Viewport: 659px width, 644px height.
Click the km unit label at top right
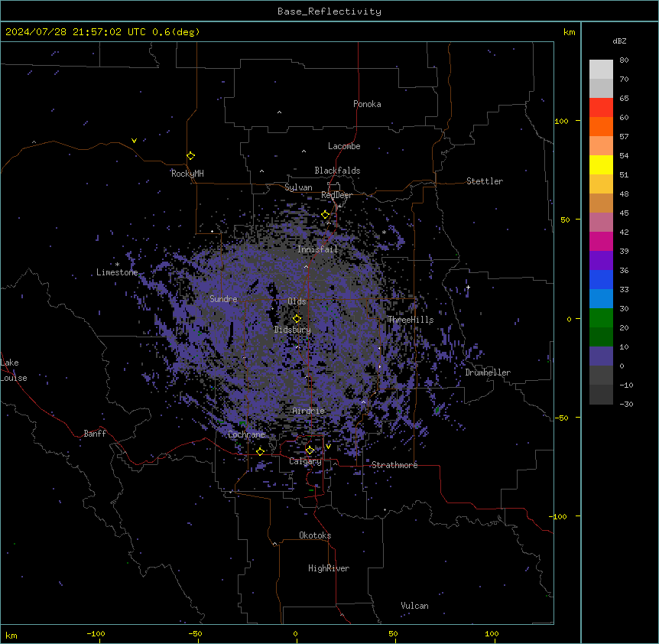point(570,32)
